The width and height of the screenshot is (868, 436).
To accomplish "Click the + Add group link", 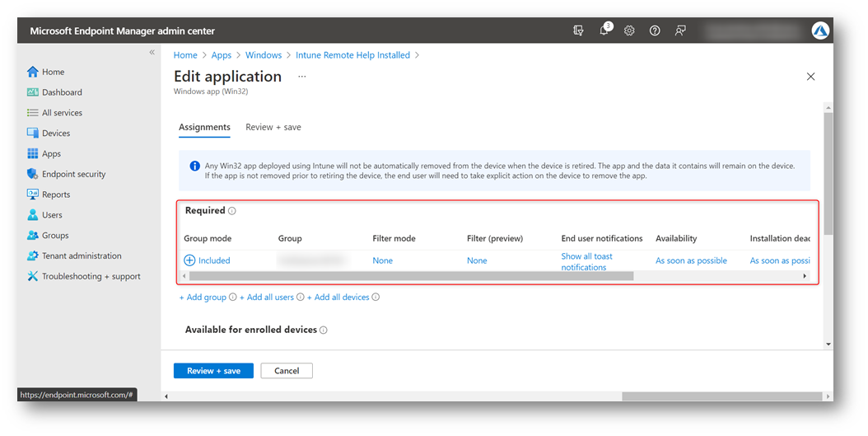I will point(203,297).
